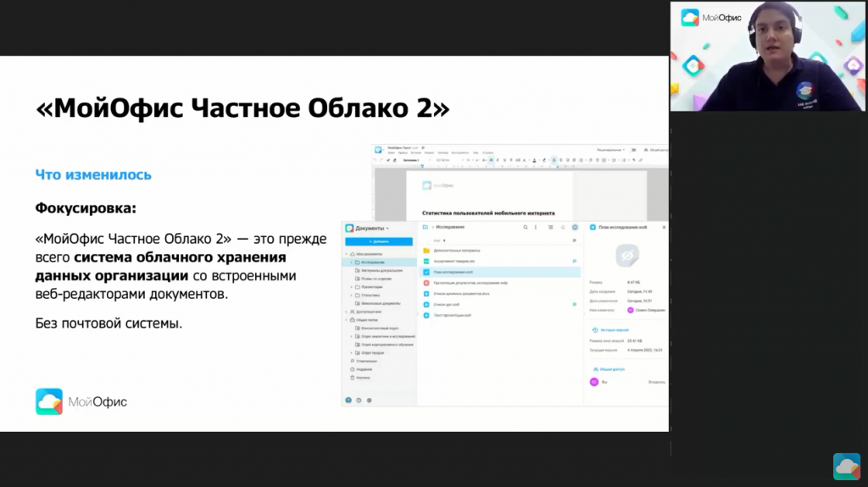Close the План исследования.xodt details panel
This screenshot has height=487, width=868.
pos(664,228)
